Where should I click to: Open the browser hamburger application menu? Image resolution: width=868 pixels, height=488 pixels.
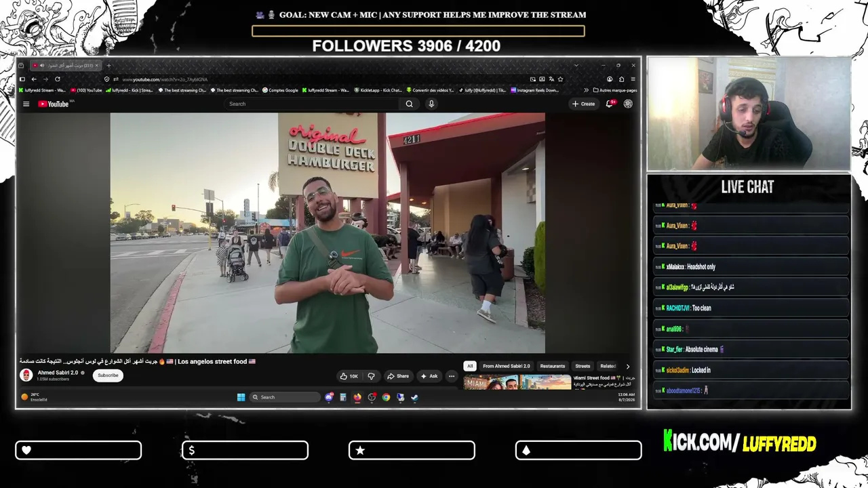[633, 79]
